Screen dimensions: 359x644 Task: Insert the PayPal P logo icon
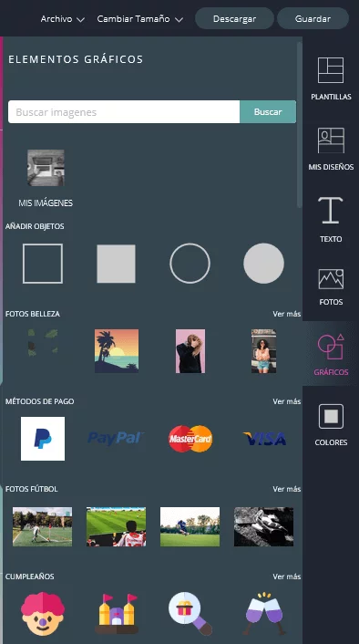click(x=43, y=439)
